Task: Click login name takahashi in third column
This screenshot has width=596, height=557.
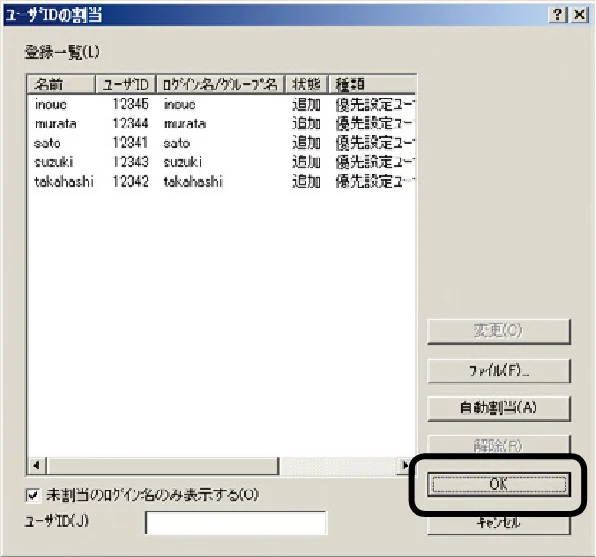Action: (193, 182)
